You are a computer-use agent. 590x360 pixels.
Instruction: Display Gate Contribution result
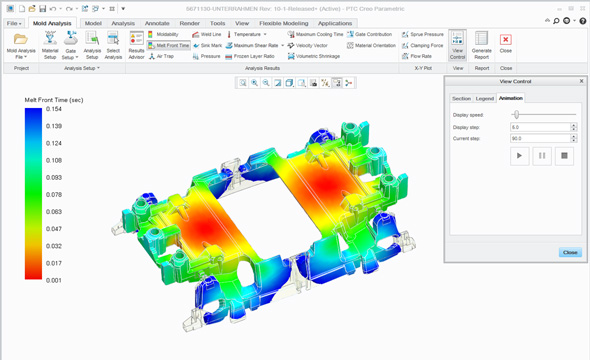(369, 34)
